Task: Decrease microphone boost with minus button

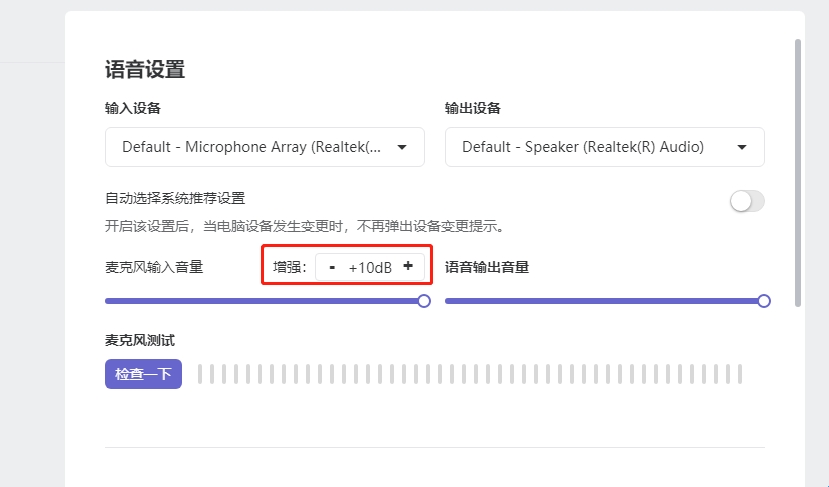Action: click(x=332, y=267)
